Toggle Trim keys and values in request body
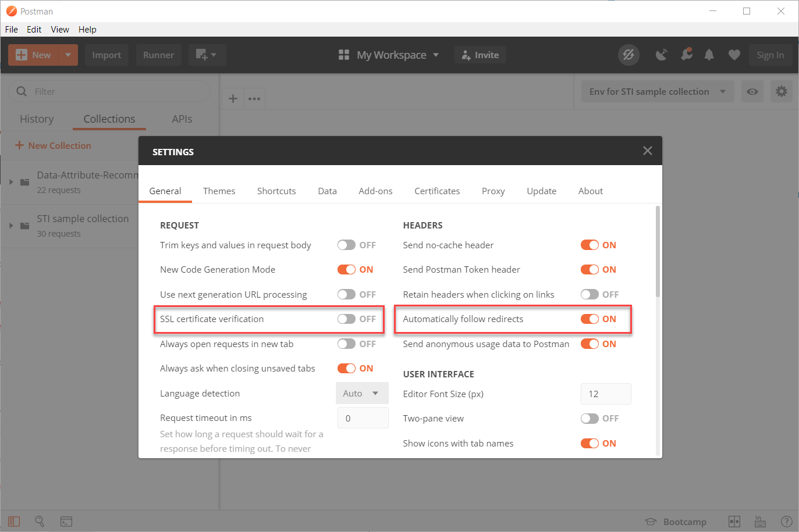The width and height of the screenshot is (799, 532). click(x=346, y=245)
